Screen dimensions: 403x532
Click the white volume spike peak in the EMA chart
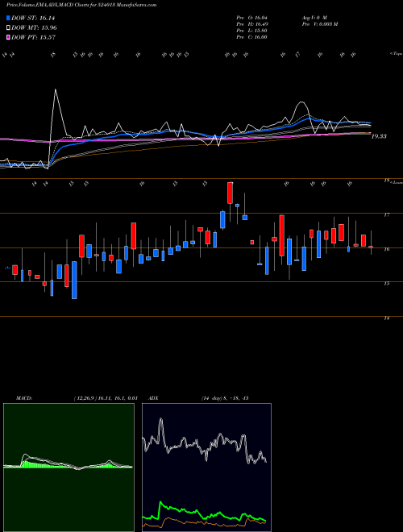click(x=56, y=89)
